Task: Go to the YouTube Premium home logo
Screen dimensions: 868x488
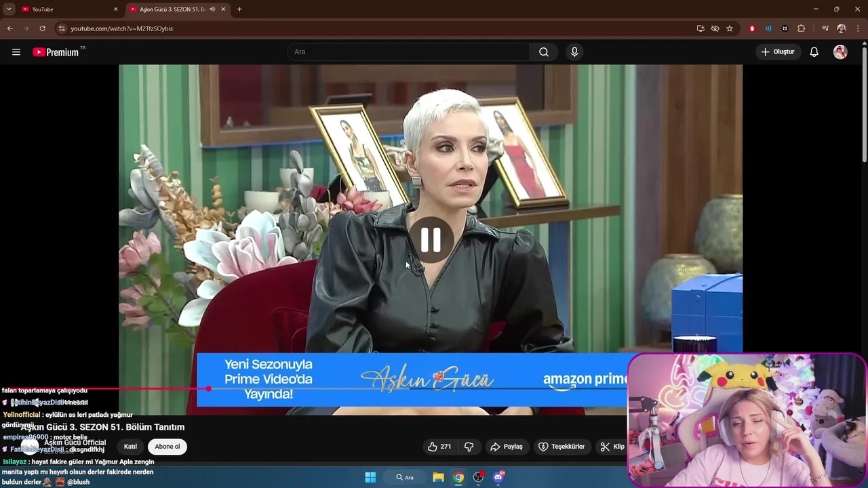Action: (x=56, y=52)
